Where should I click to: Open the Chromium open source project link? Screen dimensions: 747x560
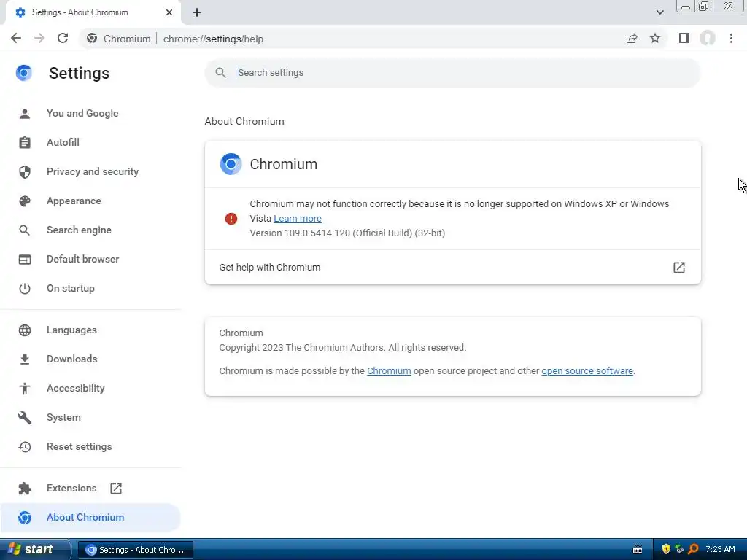(389, 371)
